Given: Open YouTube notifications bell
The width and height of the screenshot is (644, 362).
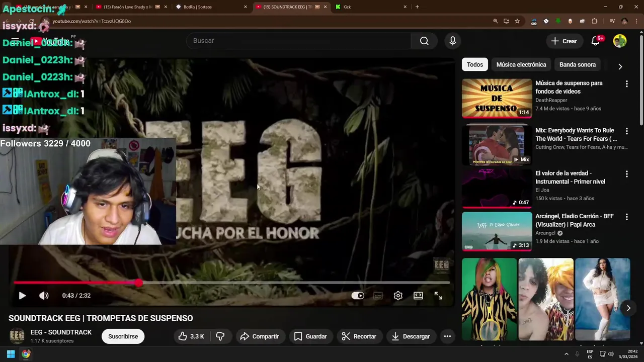Looking at the screenshot, I should [596, 41].
